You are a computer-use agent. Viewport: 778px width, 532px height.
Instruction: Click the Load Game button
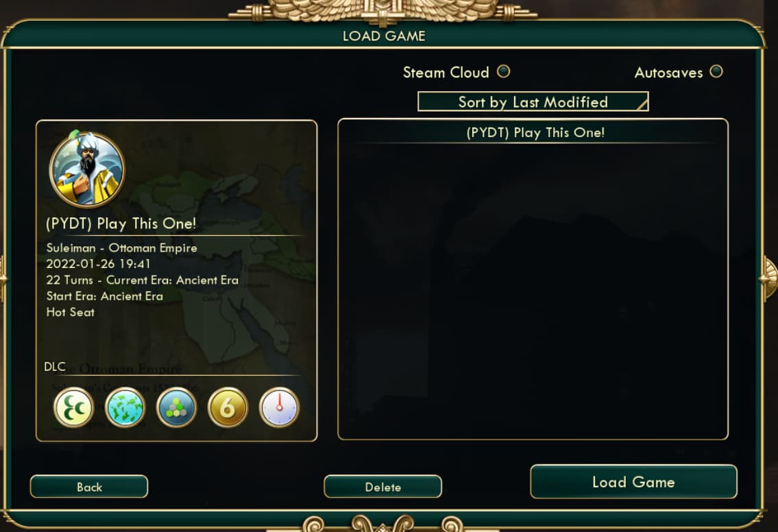click(x=633, y=481)
